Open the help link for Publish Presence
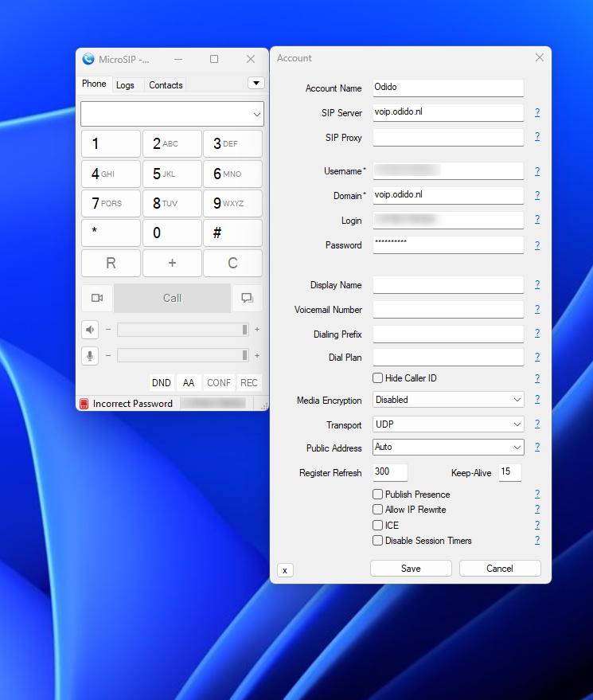The width and height of the screenshot is (593, 700). pyautogui.click(x=537, y=494)
